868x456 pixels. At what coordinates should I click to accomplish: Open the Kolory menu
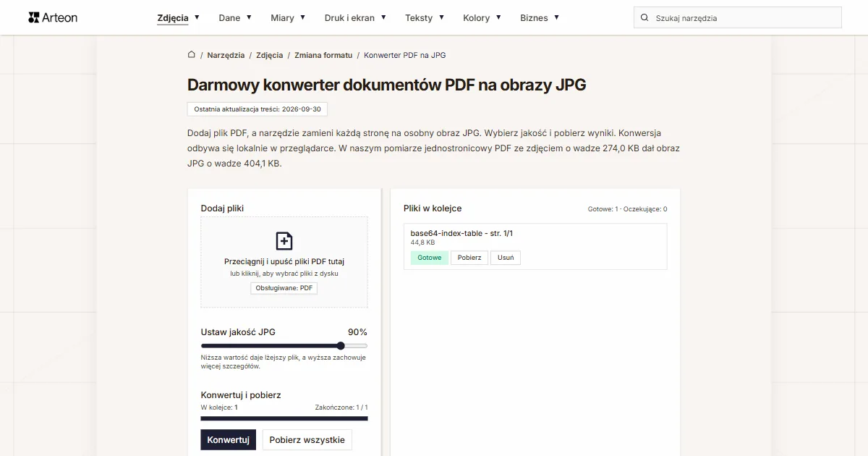(x=476, y=18)
